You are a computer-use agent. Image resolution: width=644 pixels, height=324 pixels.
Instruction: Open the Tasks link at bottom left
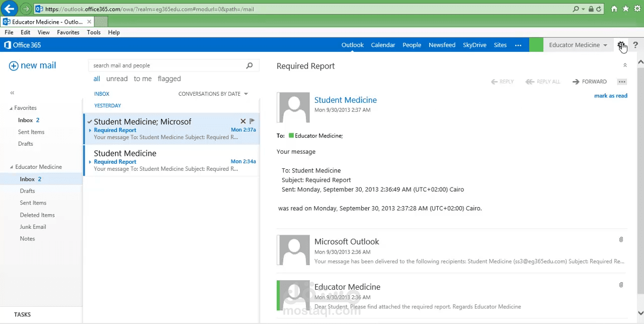(22, 314)
